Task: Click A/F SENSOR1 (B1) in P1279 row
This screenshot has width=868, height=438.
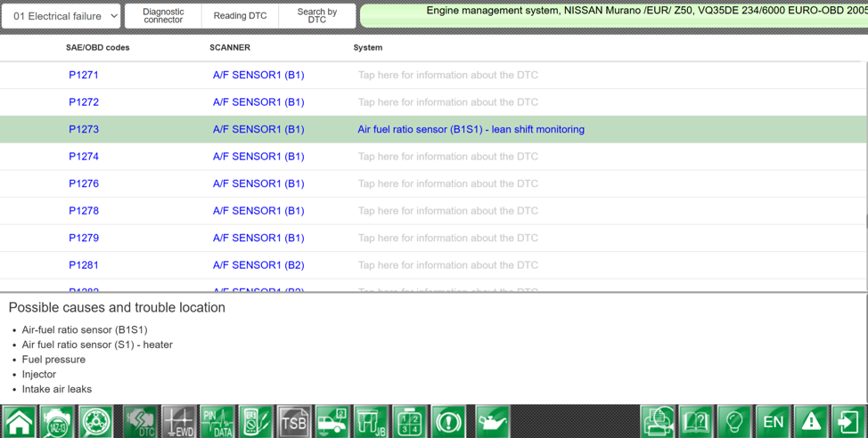Action: click(258, 237)
